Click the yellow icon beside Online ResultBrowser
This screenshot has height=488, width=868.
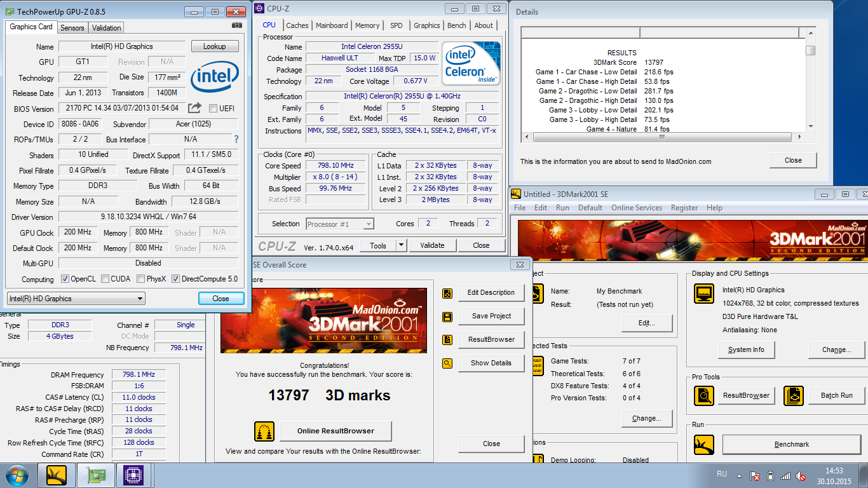pyautogui.click(x=264, y=431)
